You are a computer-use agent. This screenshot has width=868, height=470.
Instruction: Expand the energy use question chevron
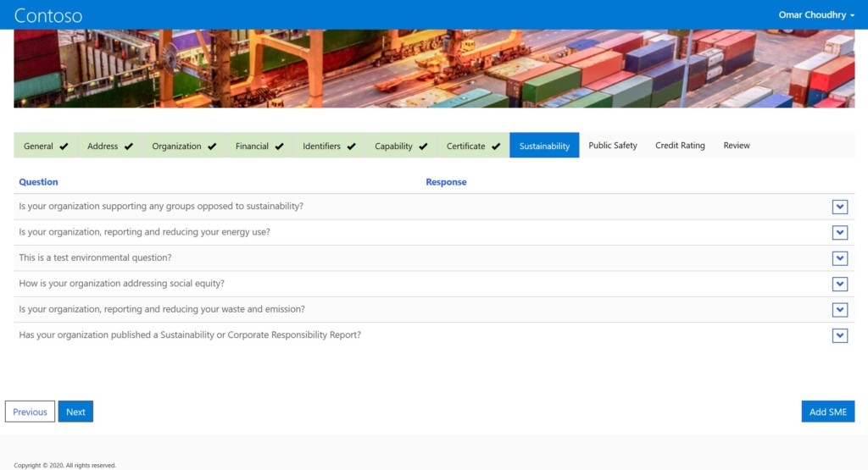tap(839, 233)
